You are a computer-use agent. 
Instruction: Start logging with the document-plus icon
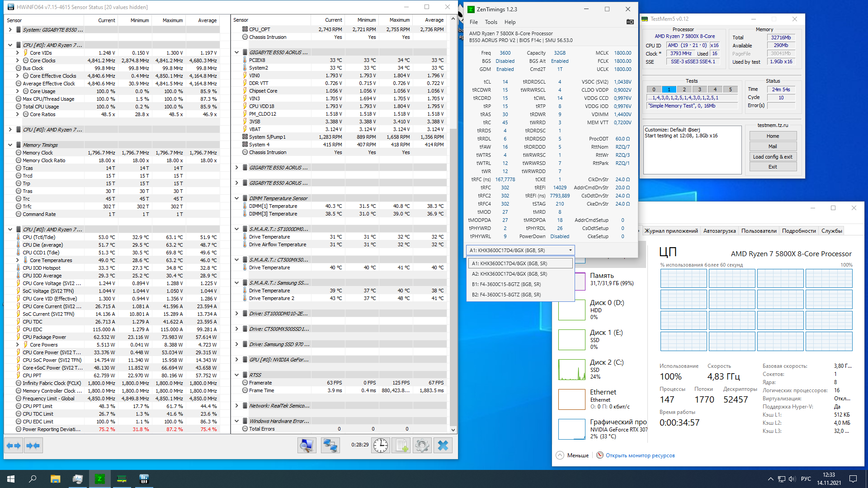coord(401,446)
